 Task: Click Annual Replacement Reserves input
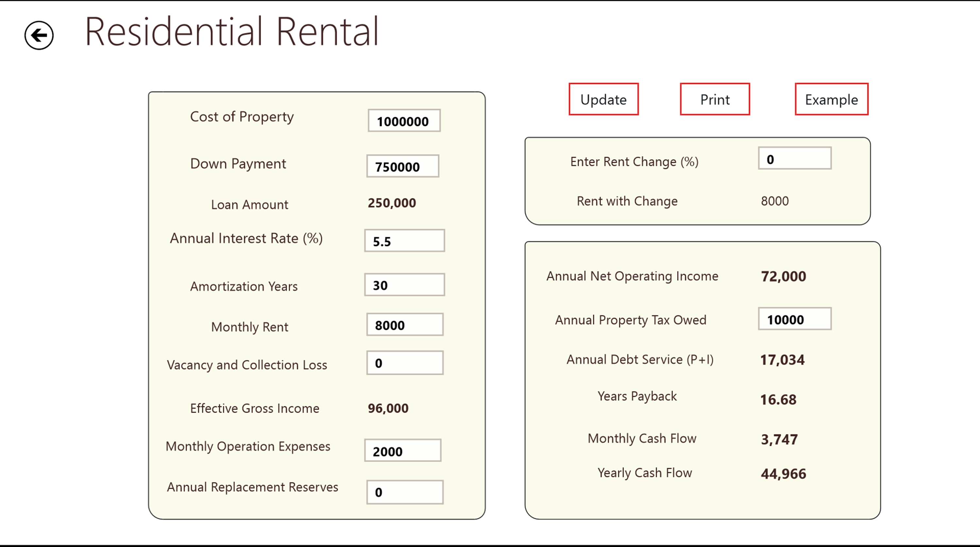tap(405, 492)
